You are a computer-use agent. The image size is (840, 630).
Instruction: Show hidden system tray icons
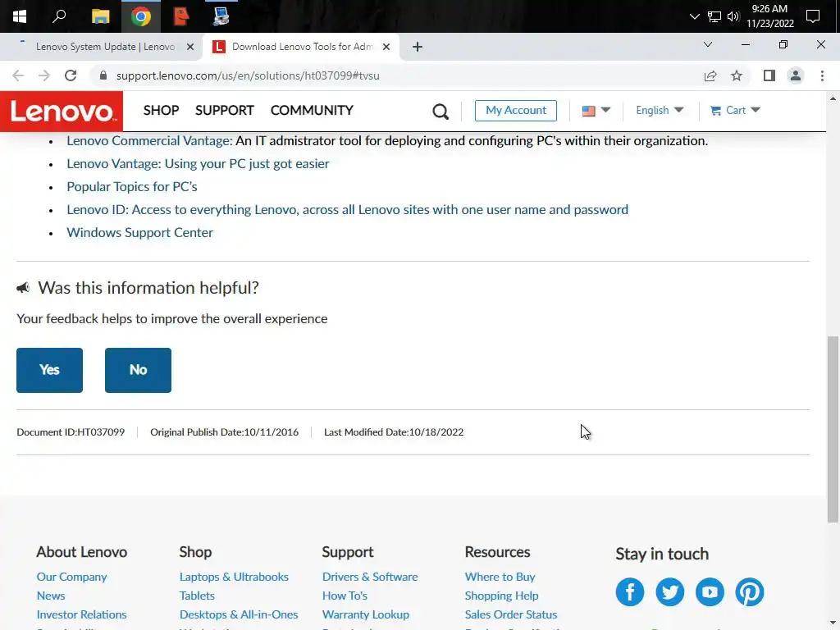(694, 16)
